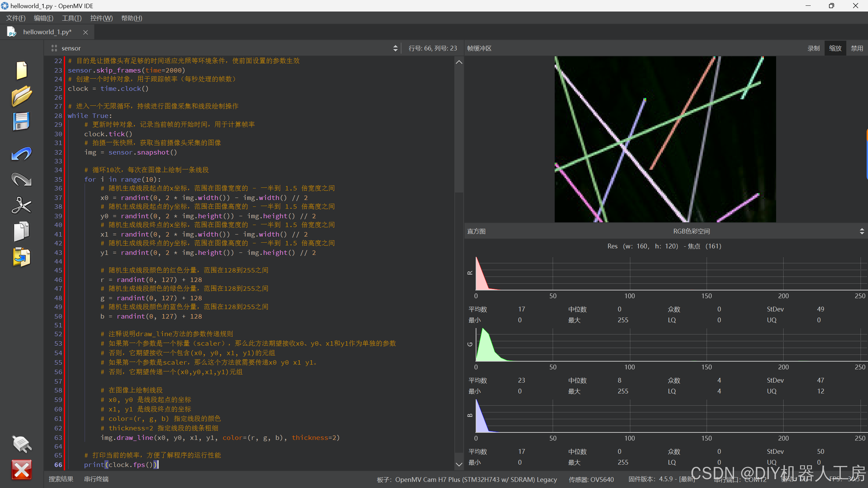868x488 pixels.
Task: Click the Copy documents icon
Action: point(22,231)
